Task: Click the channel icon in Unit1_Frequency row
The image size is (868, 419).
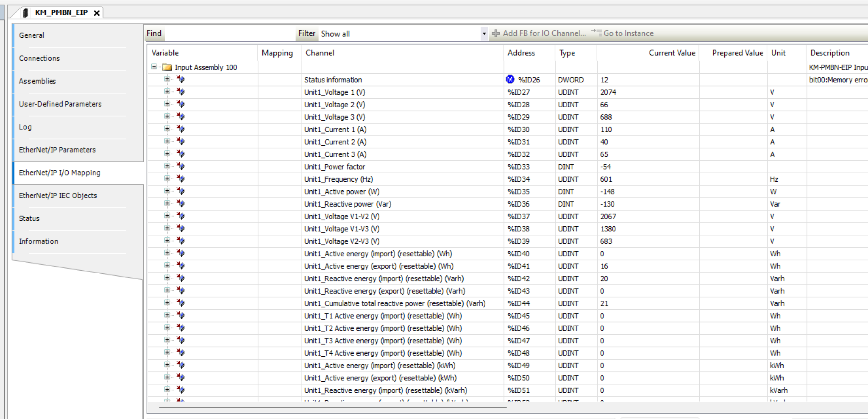Action: tap(181, 179)
